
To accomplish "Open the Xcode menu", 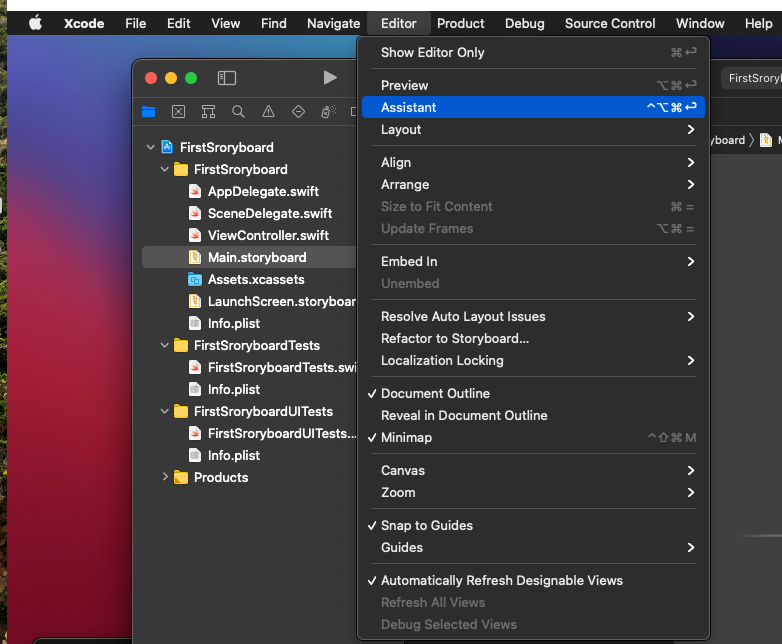I will pyautogui.click(x=84, y=23).
